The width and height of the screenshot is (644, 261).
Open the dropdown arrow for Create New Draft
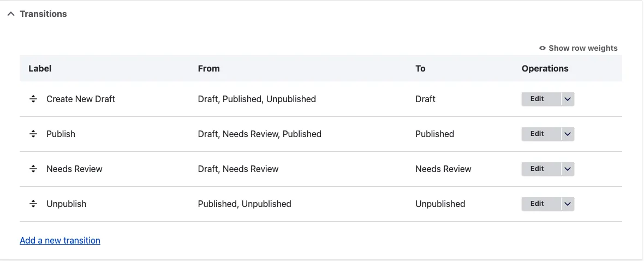pyautogui.click(x=568, y=99)
